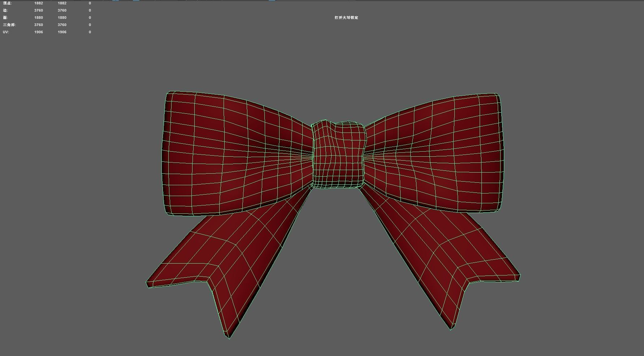Select the bow's center knot mesh
644x356 pixels.
[338, 155]
